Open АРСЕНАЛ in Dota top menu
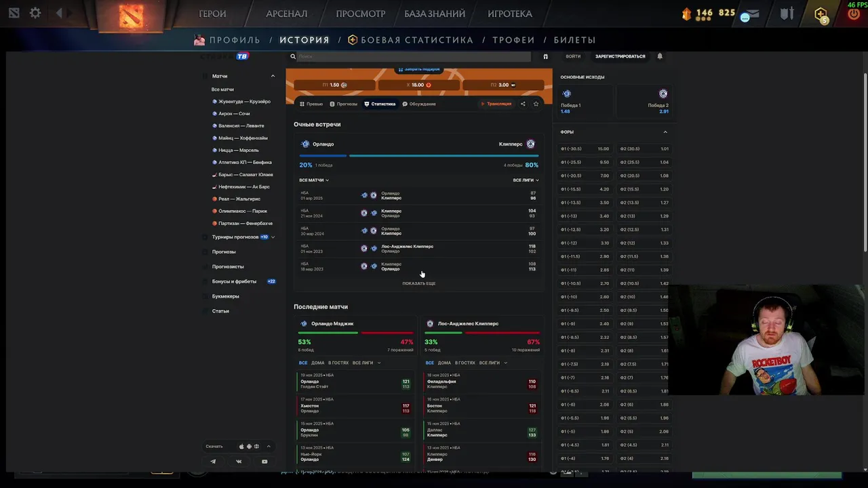868x488 pixels. point(286,14)
